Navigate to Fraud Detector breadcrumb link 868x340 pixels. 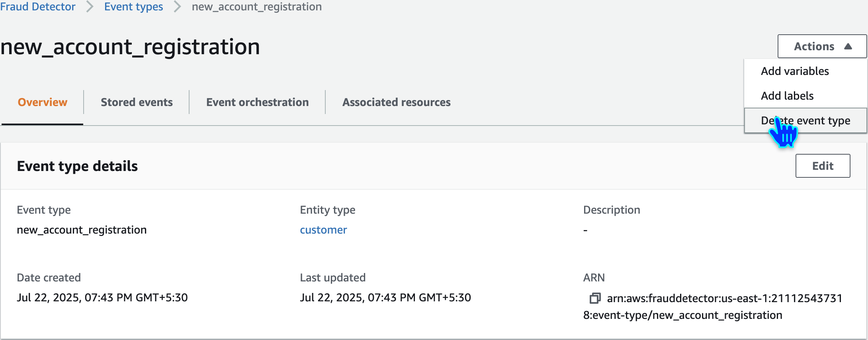pyautogui.click(x=38, y=7)
